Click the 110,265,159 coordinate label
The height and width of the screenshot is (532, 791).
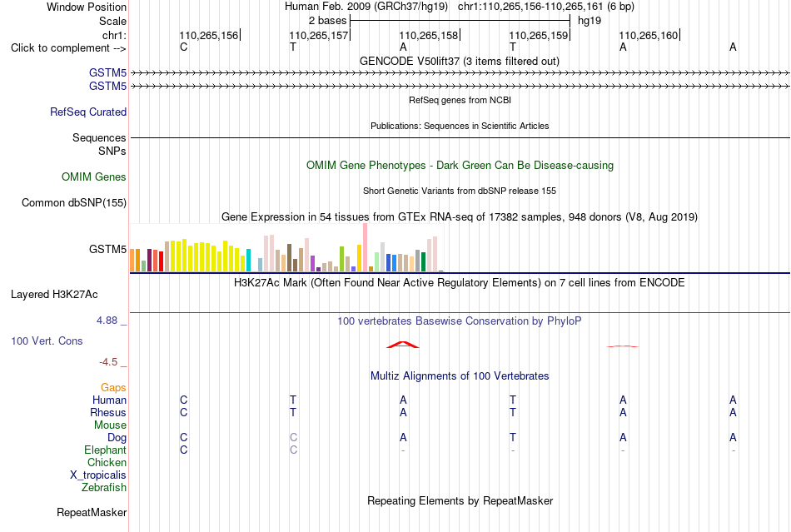click(x=538, y=35)
